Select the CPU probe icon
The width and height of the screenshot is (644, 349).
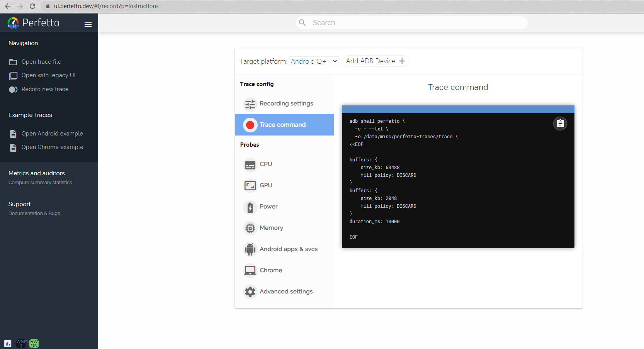pos(250,164)
